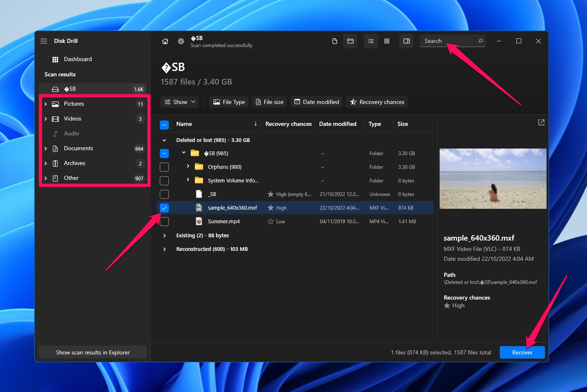The width and height of the screenshot is (587, 392).
Task: Expand the Documents category chevron
Action: click(45, 149)
